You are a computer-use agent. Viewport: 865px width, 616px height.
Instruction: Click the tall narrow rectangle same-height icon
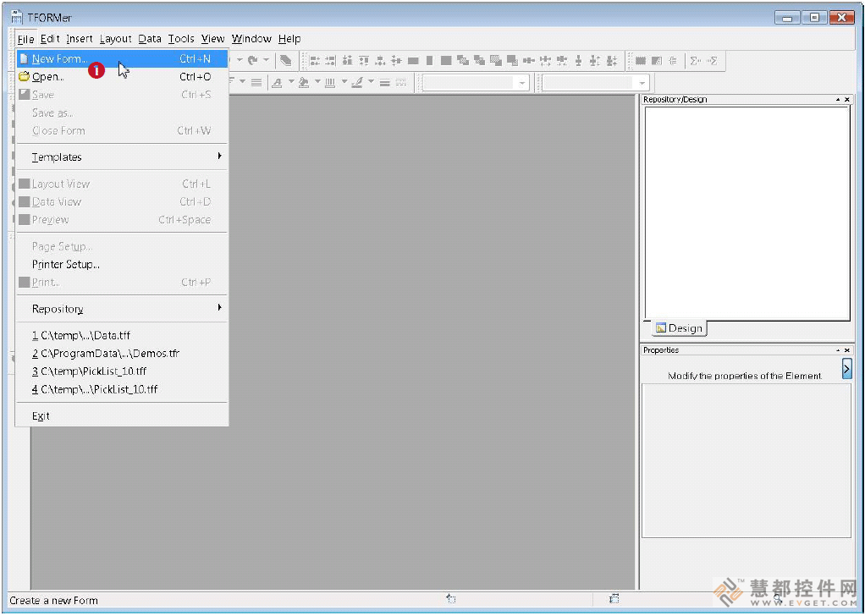click(x=430, y=61)
